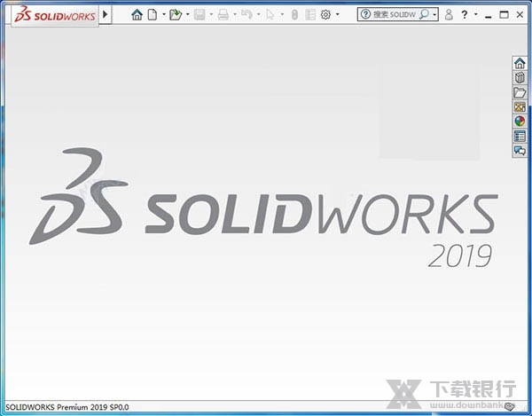The width and height of the screenshot is (532, 416).
Task: Open the Help question mark
Action: (465, 14)
